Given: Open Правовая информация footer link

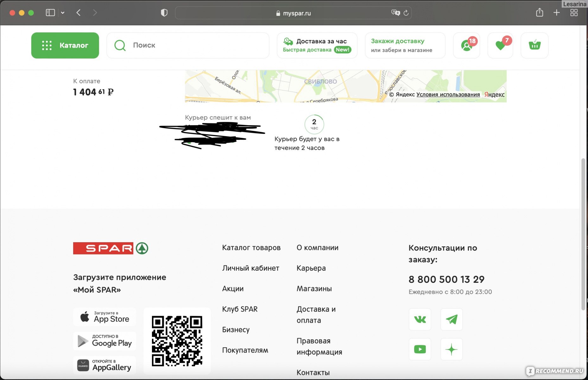Looking at the screenshot, I should point(319,346).
